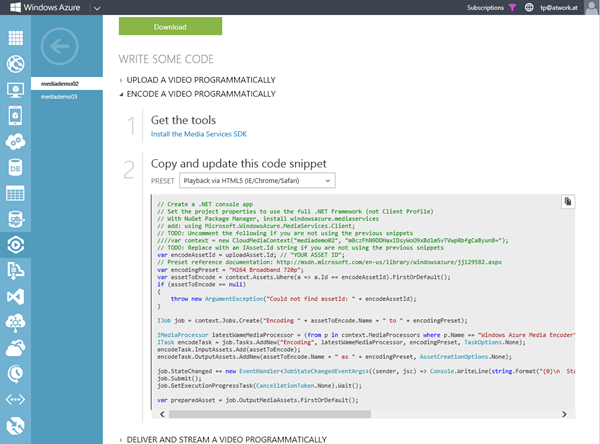This screenshot has width=600, height=444.
Task: Click the Subscriptions filter funnel icon
Action: (512, 7)
